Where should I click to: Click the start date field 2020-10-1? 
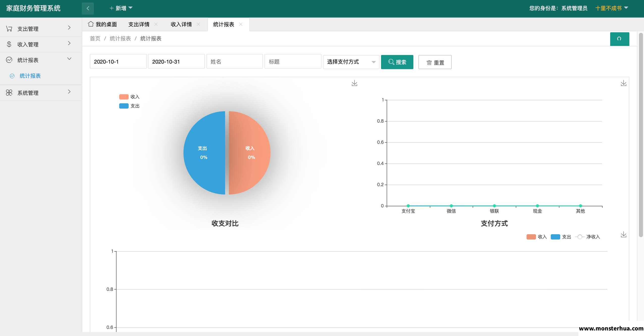click(118, 62)
